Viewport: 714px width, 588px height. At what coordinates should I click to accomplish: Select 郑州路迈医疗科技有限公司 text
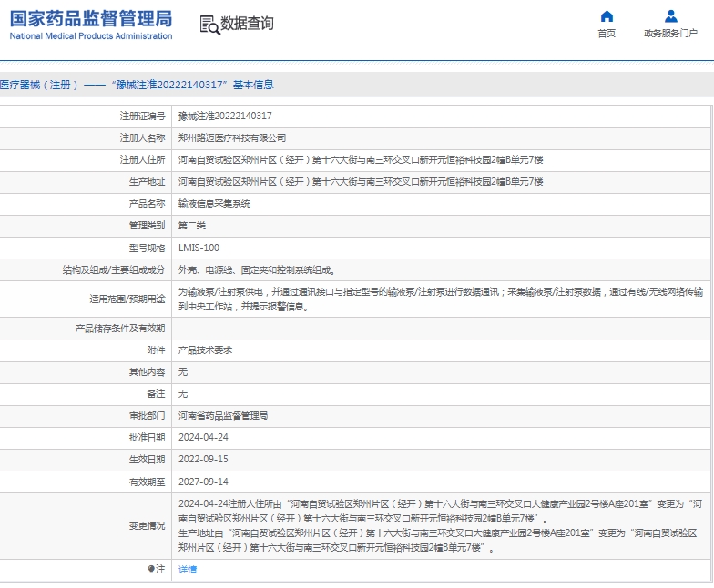[x=232, y=138]
